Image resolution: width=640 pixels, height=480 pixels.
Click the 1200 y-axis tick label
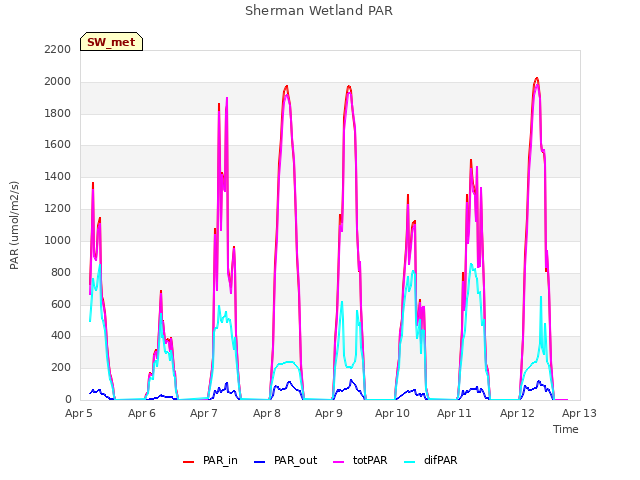click(x=58, y=209)
